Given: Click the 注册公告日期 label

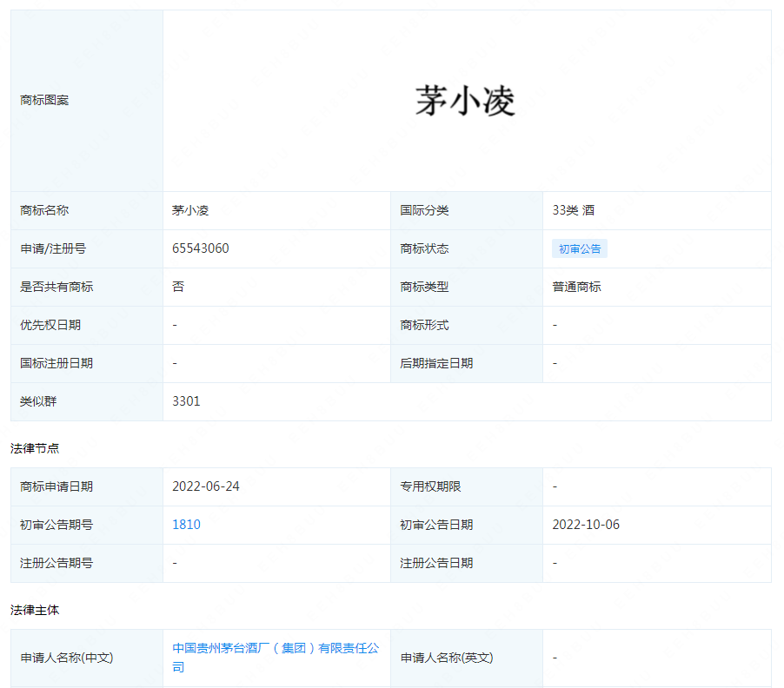Looking at the screenshot, I should click(436, 563).
